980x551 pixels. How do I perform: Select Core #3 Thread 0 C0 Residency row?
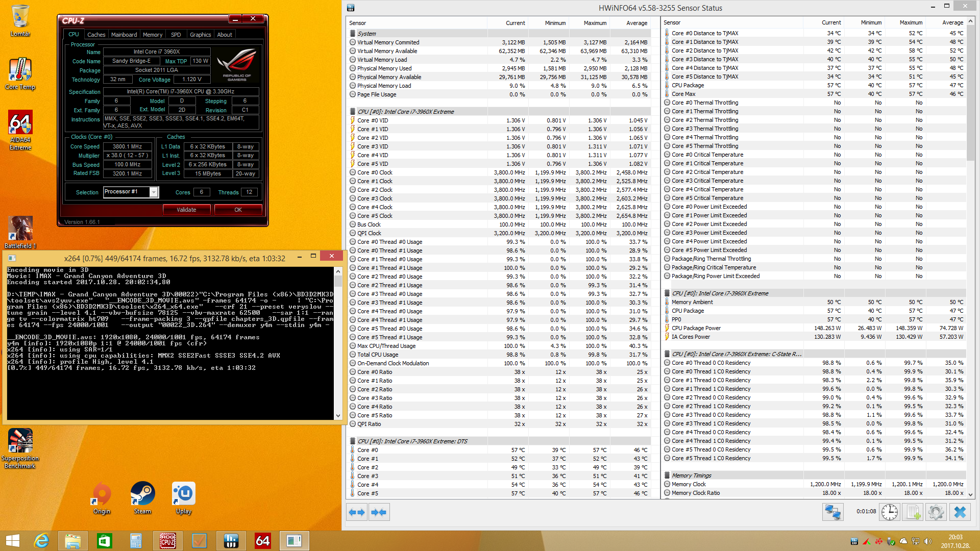click(814, 415)
